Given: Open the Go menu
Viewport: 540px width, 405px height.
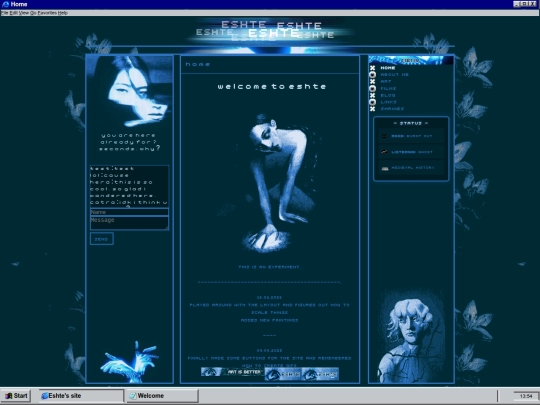Looking at the screenshot, I should click(33, 13).
